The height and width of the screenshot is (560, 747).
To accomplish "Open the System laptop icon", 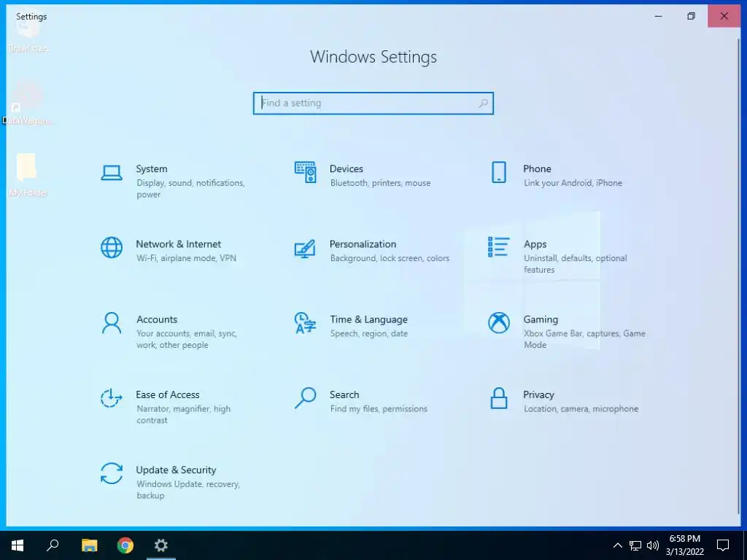I will [112, 172].
